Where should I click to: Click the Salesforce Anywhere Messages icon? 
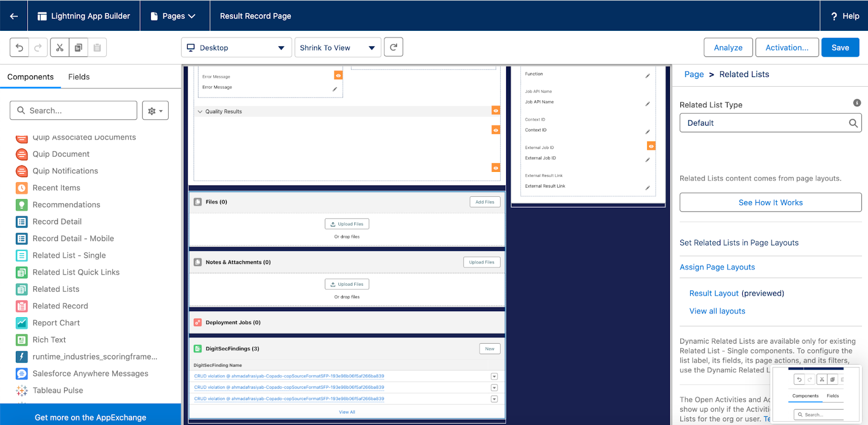coord(22,374)
